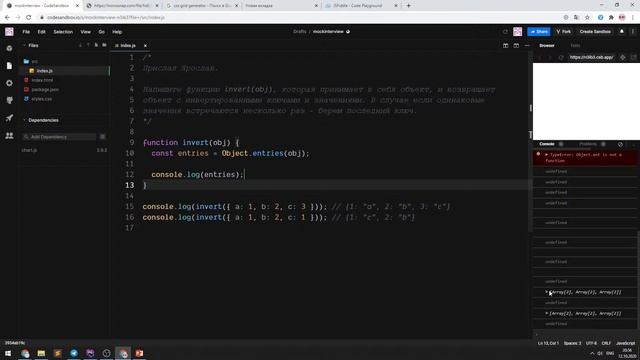Open package.json in the file tree
640x360 pixels.
click(45, 89)
